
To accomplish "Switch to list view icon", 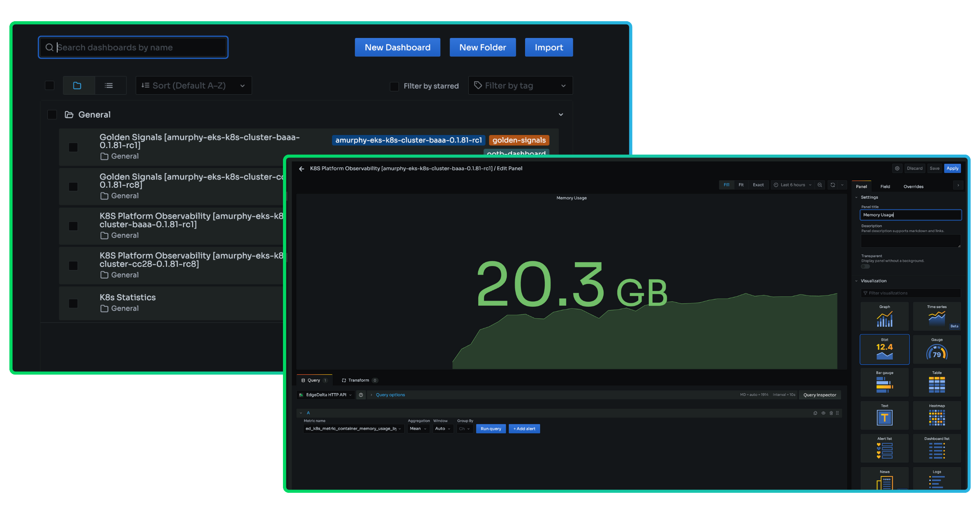I will 109,86.
